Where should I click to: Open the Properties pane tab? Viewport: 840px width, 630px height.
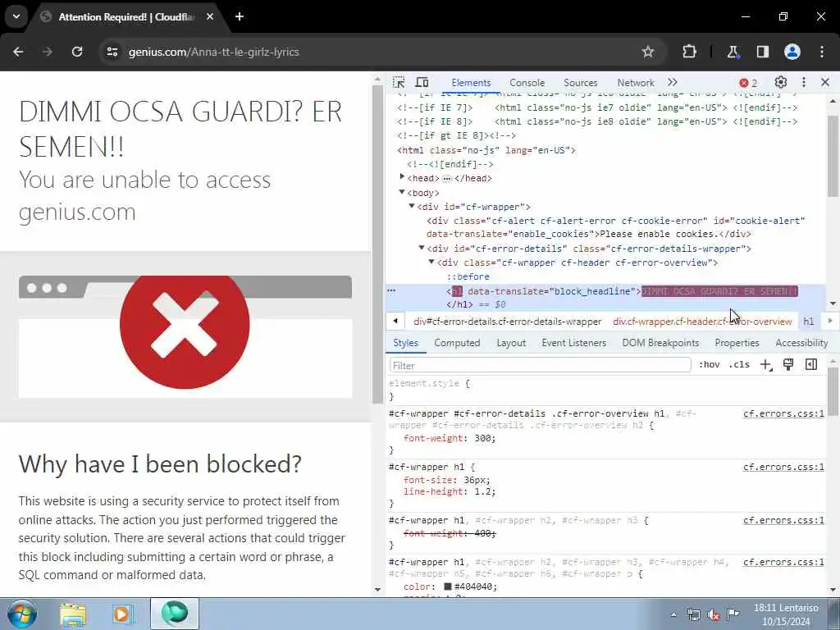(x=737, y=343)
